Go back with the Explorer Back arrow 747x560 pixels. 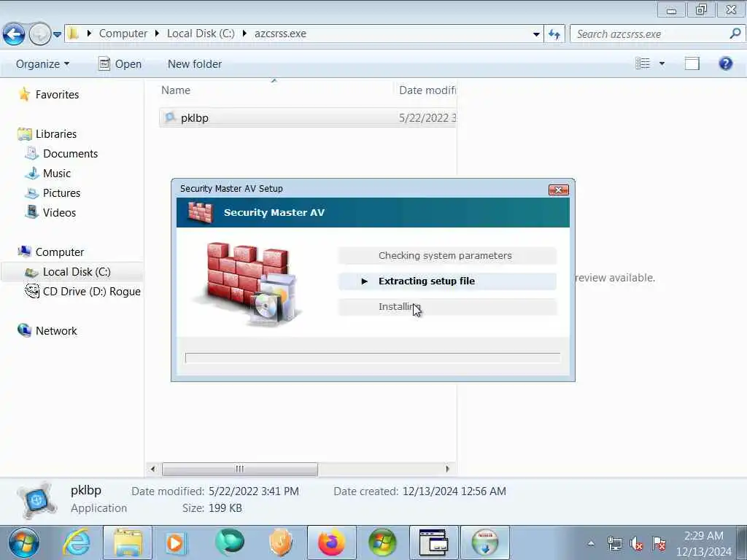point(14,34)
